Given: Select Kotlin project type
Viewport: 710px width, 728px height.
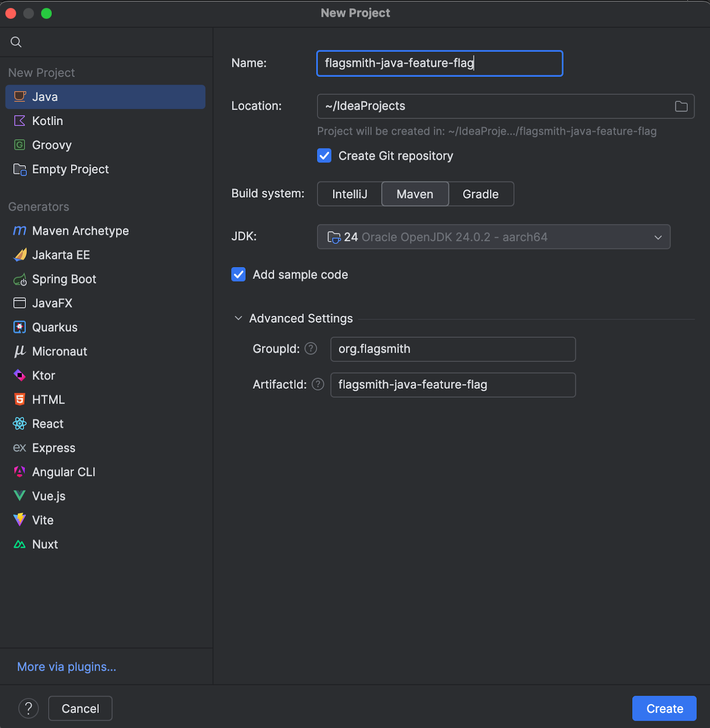Looking at the screenshot, I should 105,121.
